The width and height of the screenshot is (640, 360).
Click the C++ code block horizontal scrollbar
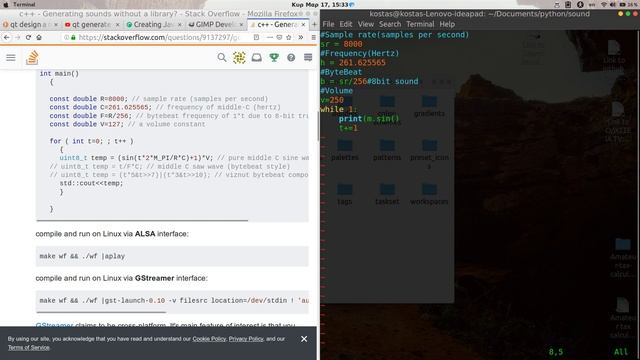[x=142, y=220]
